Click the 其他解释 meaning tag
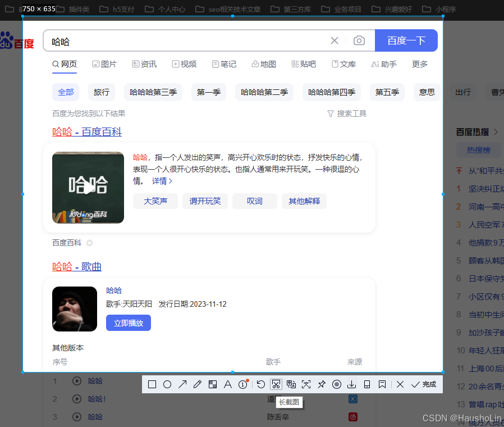This screenshot has width=504, height=427. [x=304, y=201]
